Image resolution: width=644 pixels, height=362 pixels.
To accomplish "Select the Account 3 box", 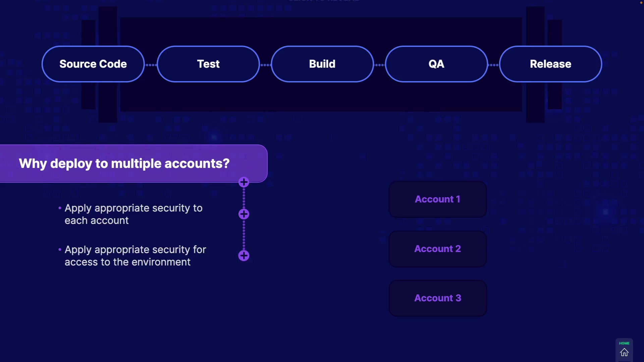I will click(437, 298).
